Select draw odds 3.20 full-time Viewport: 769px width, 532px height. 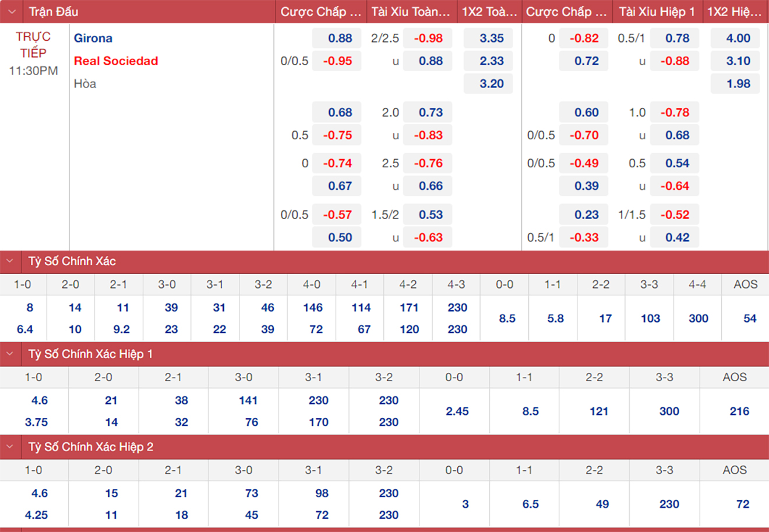tap(491, 84)
